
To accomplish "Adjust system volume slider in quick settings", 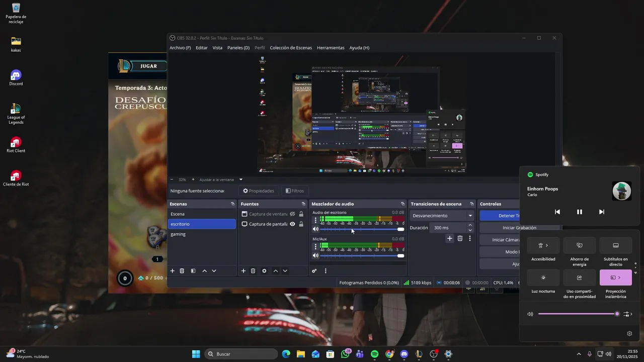I will click(579, 314).
